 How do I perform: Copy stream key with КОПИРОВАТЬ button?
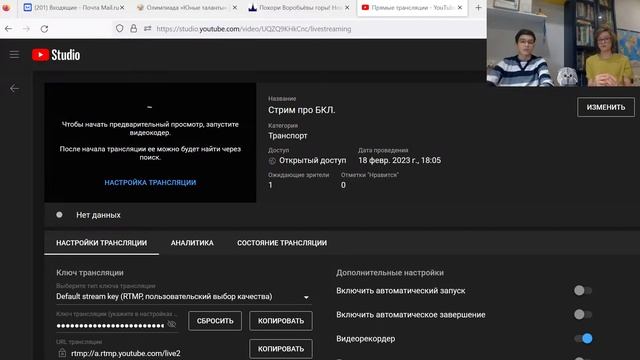tap(281, 321)
